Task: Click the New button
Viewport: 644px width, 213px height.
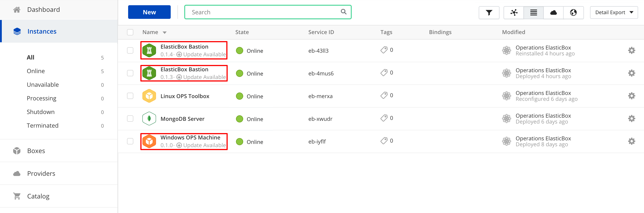Action: (x=149, y=12)
